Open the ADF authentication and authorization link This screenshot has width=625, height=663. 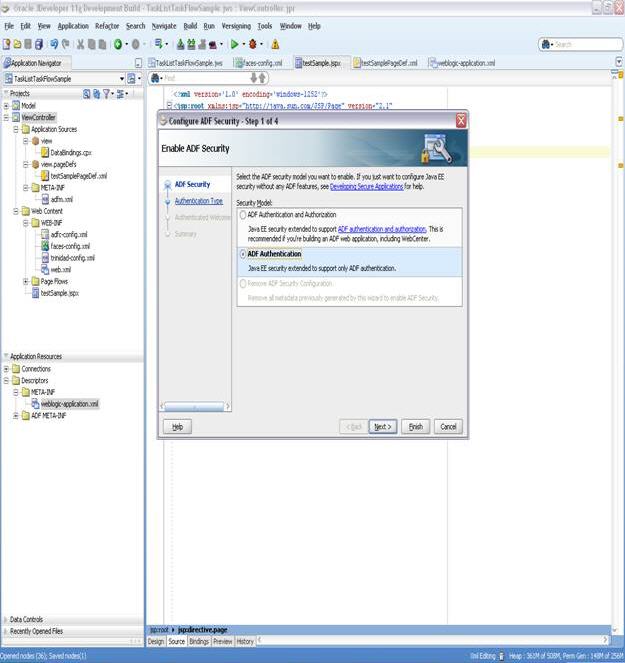(382, 229)
